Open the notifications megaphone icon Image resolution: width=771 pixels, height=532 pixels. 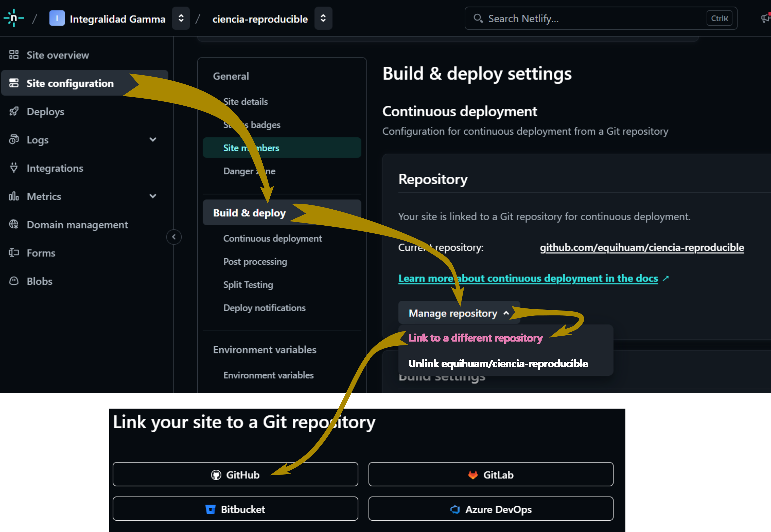tap(765, 18)
